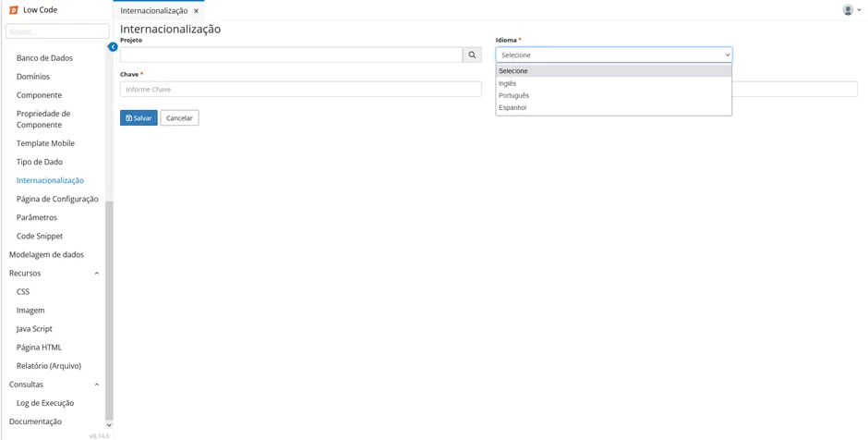The width and height of the screenshot is (868, 440).
Task: Open Página de Configuração
Action: [x=57, y=199]
